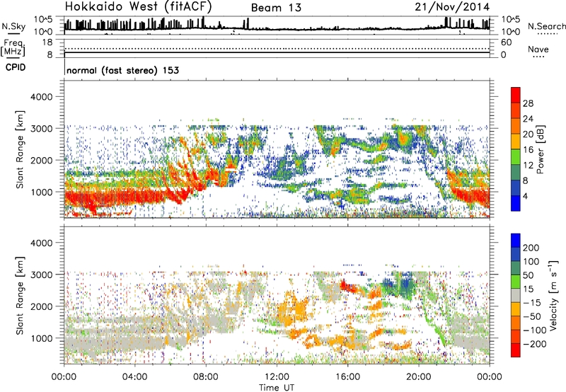Click the power colorbar value '28'
Image resolution: width=566 pixels, height=392 pixels.
[x=528, y=103]
